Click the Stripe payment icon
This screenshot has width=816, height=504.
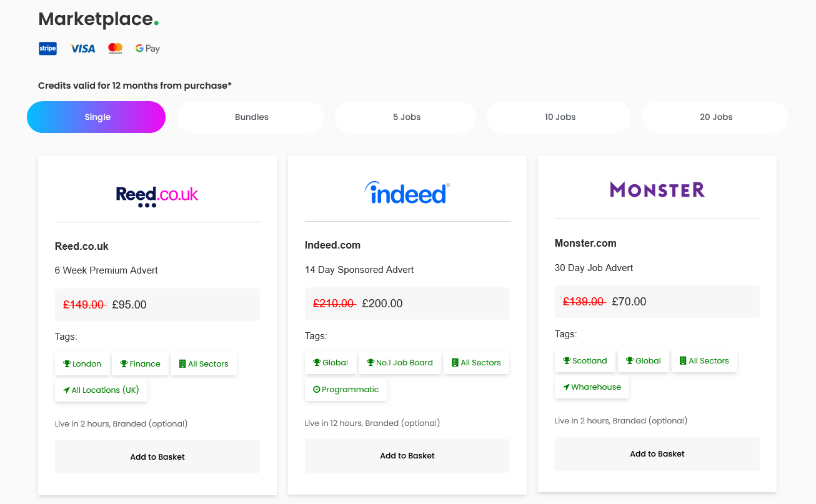click(47, 49)
